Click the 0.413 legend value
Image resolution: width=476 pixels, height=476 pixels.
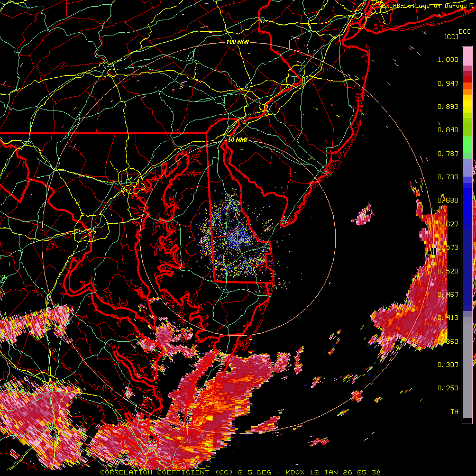click(x=448, y=318)
